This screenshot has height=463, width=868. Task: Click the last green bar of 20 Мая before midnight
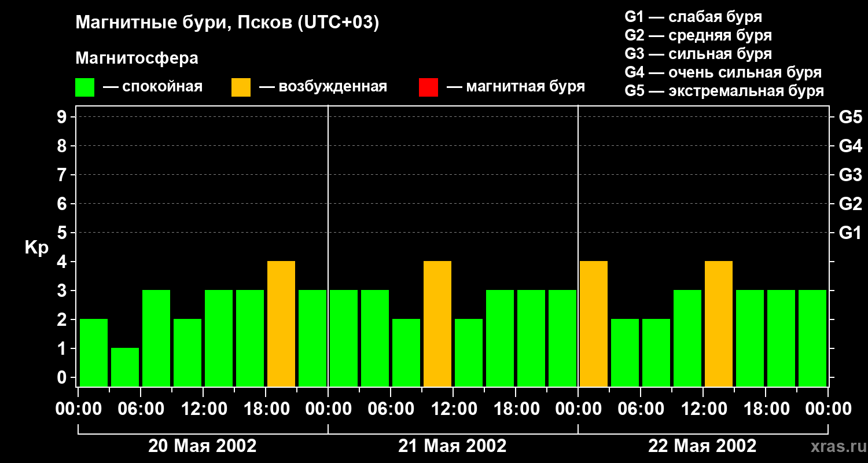[312, 338]
